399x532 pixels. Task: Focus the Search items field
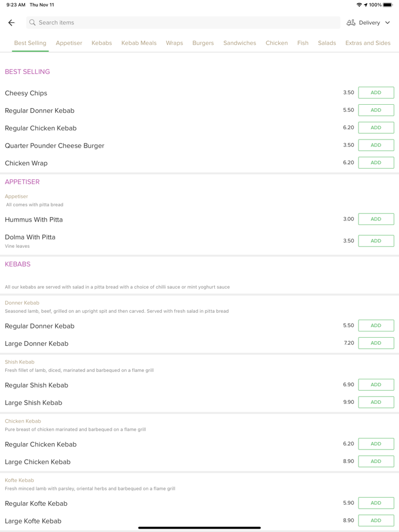pyautogui.click(x=182, y=23)
